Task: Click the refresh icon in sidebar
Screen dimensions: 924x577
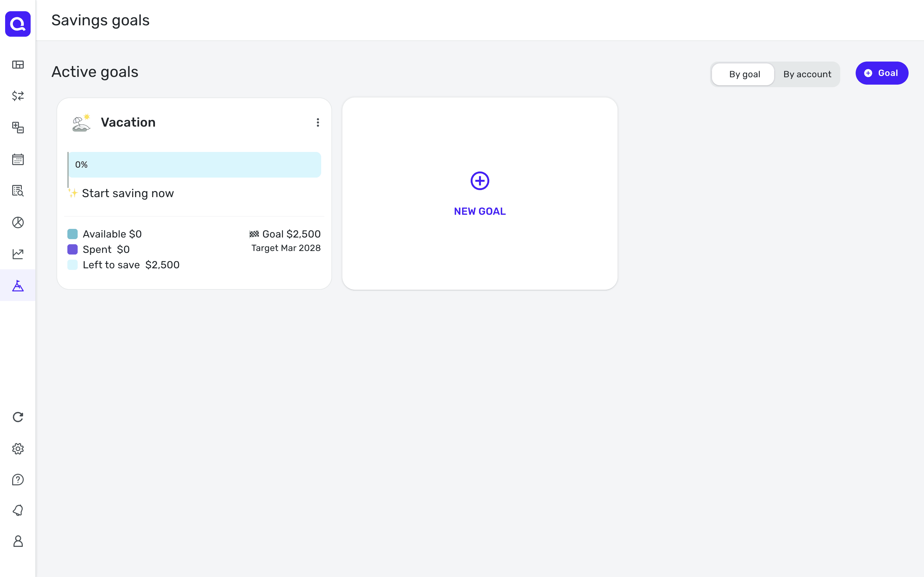Action: click(18, 417)
